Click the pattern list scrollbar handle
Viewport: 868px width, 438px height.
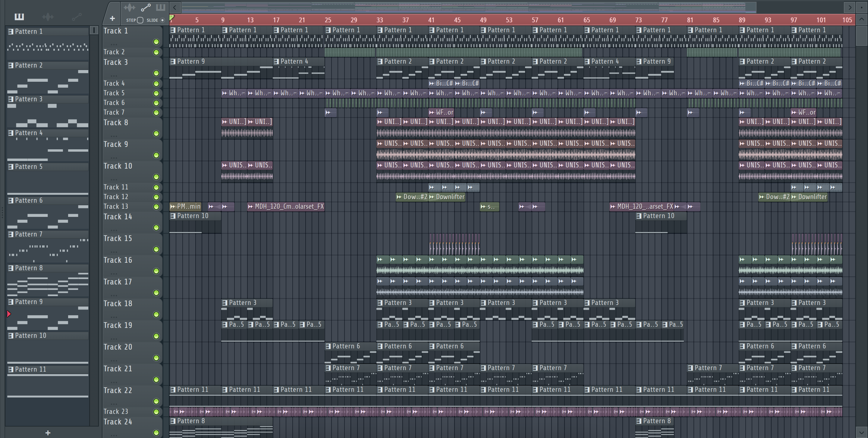(x=94, y=30)
